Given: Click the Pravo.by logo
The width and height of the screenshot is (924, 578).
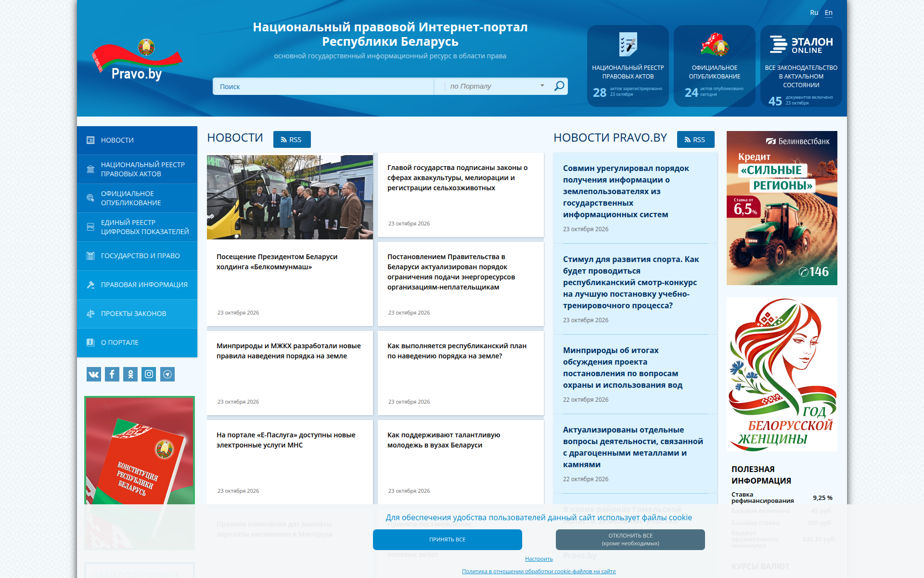Looking at the screenshot, I should pyautogui.click(x=137, y=60).
